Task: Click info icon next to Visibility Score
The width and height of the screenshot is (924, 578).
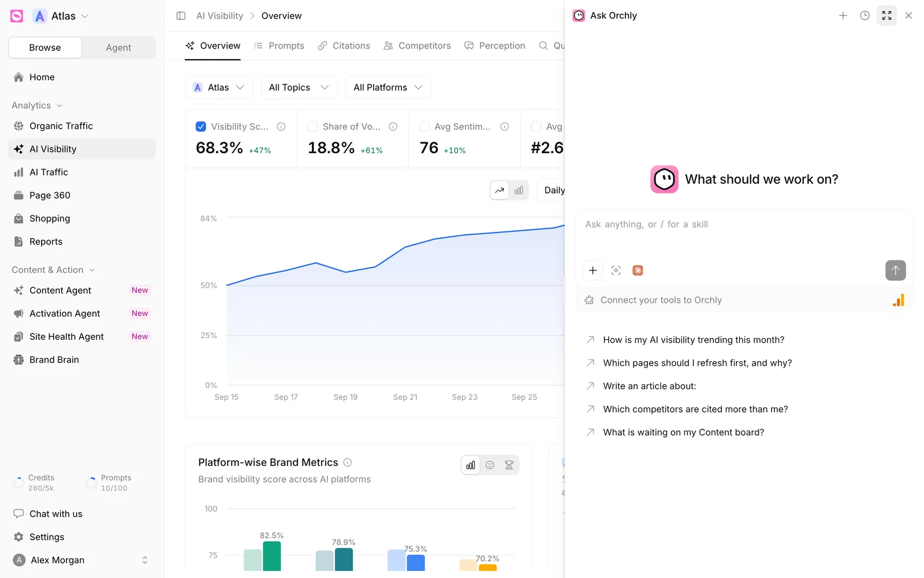Action: tap(281, 127)
